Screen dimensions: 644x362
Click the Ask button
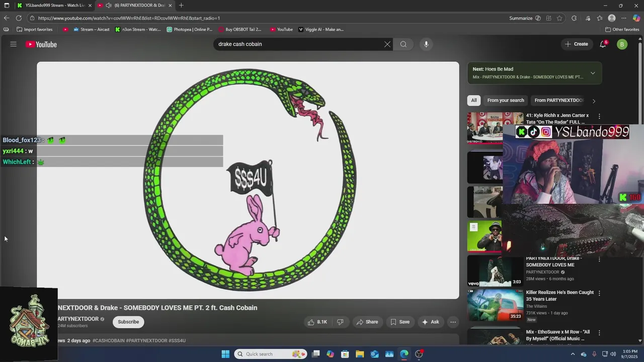pos(430,322)
